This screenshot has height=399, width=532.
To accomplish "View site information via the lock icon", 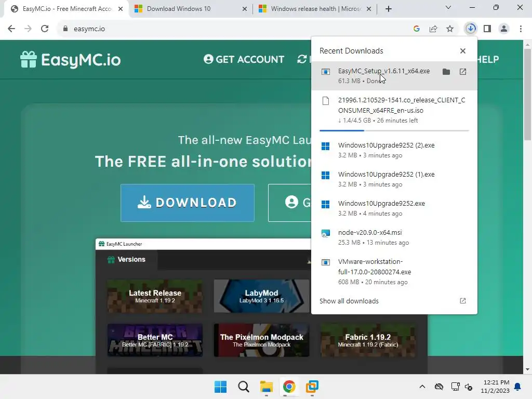I will [x=65, y=29].
